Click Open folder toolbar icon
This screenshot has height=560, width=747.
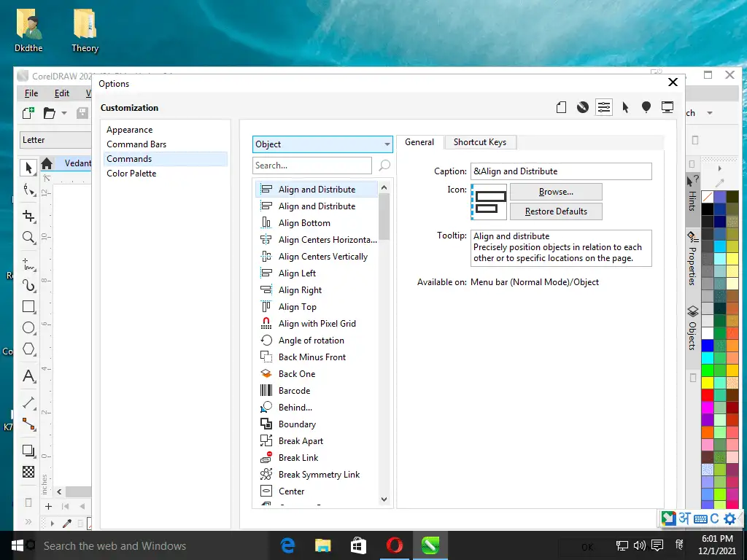point(49,113)
